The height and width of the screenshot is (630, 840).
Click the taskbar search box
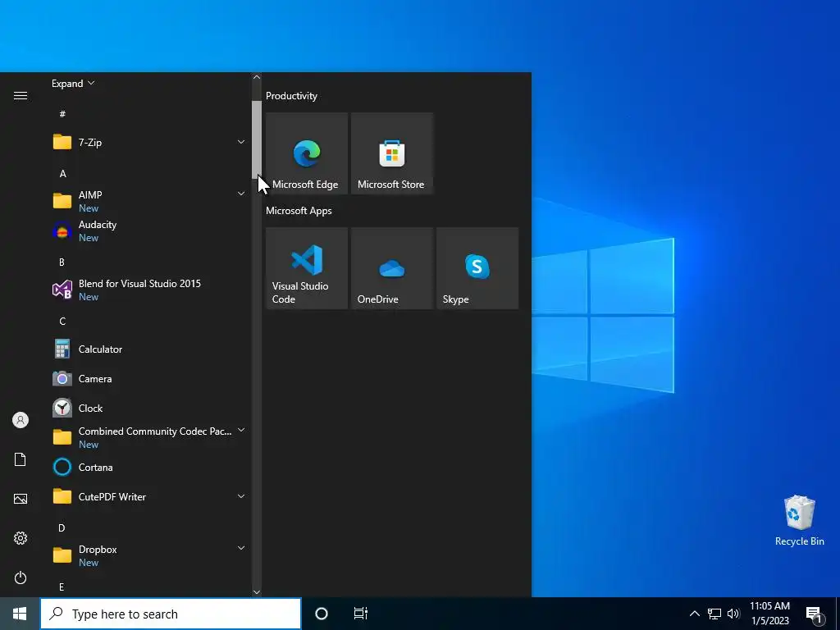(x=171, y=614)
